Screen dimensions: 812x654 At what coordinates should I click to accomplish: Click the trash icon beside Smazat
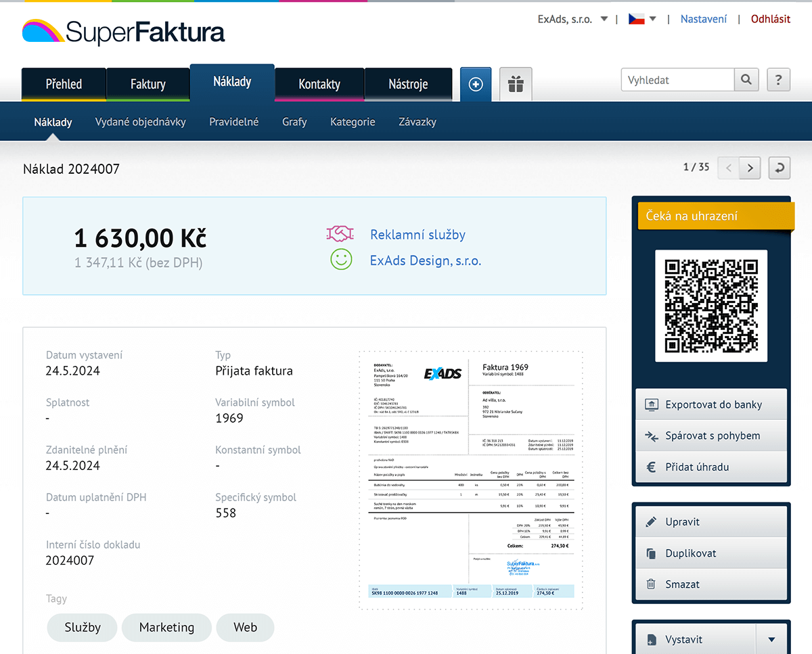[x=651, y=584]
